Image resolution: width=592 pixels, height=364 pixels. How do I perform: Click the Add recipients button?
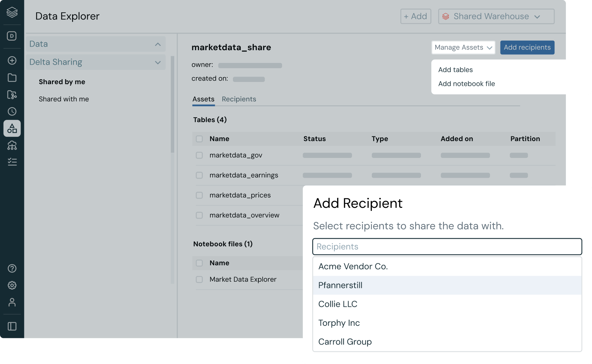tap(527, 48)
